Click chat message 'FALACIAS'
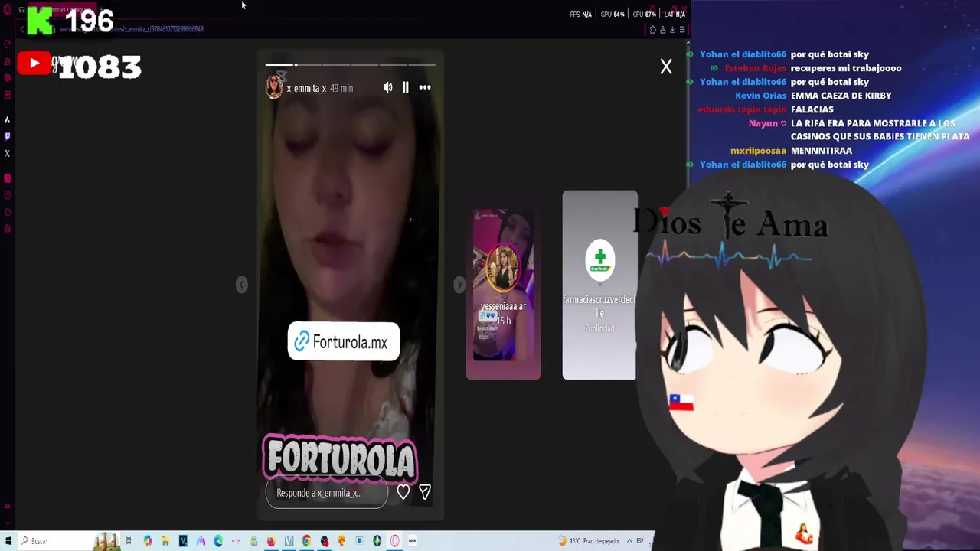This screenshot has height=551, width=980. 812,109
